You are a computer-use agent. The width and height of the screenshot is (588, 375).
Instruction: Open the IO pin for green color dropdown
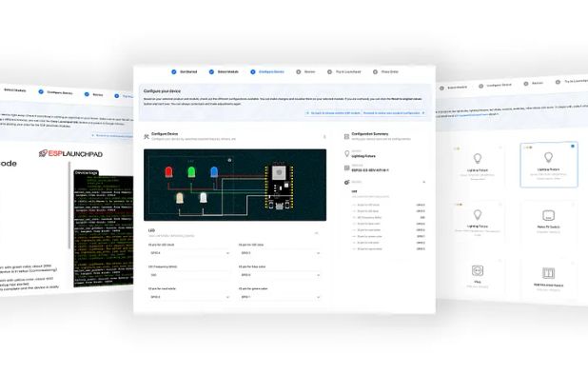click(280, 297)
